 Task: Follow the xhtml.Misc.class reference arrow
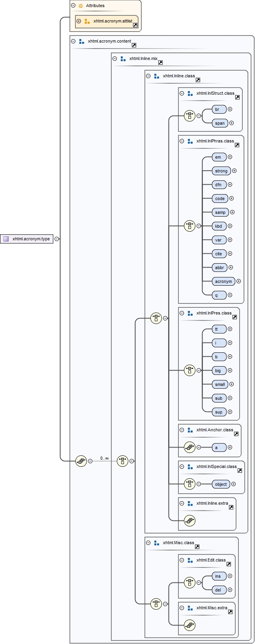pyautogui.click(x=197, y=547)
